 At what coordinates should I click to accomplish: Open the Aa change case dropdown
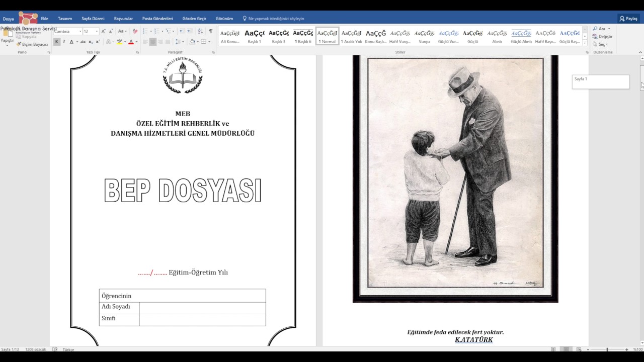point(122,31)
